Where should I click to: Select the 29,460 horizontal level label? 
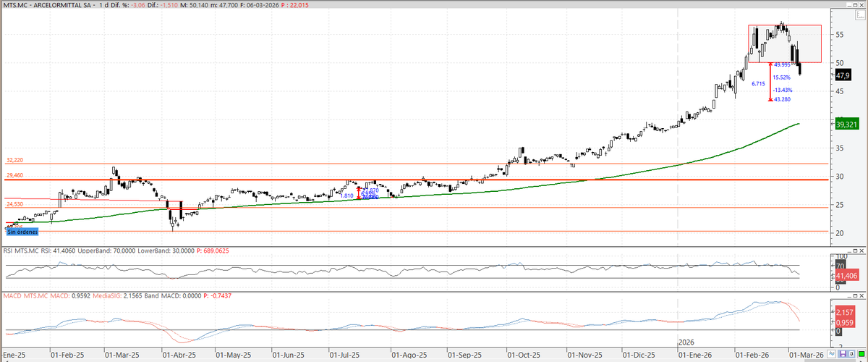point(15,175)
